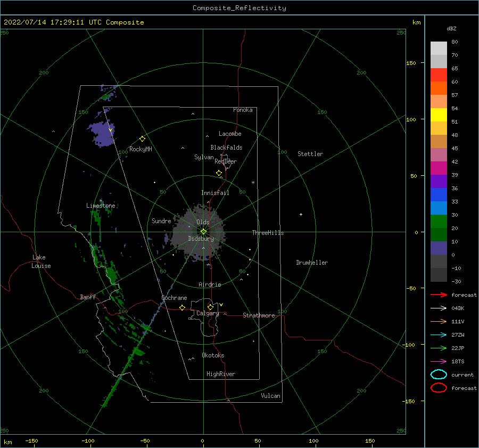Click the Sundre label

point(161,221)
